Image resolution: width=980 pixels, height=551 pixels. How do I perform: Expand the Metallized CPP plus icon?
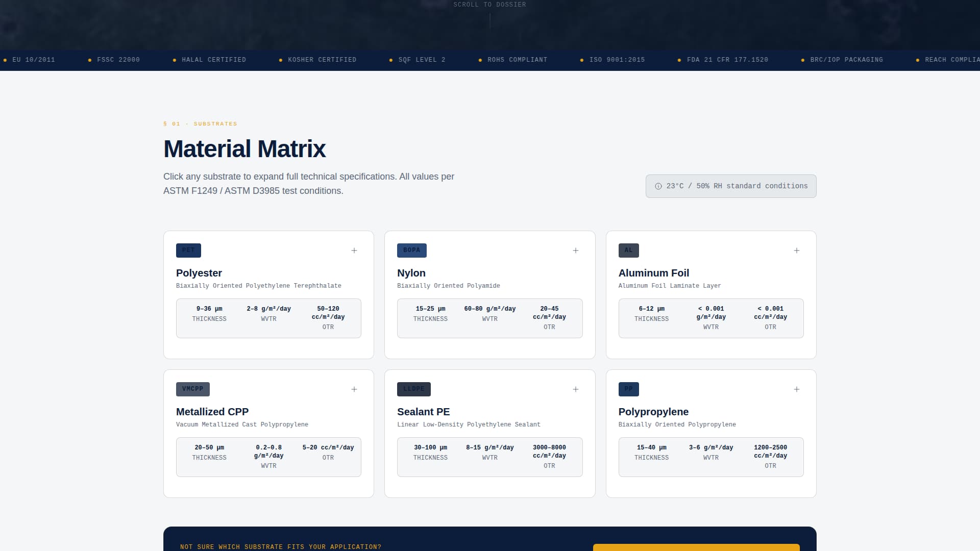[354, 389]
